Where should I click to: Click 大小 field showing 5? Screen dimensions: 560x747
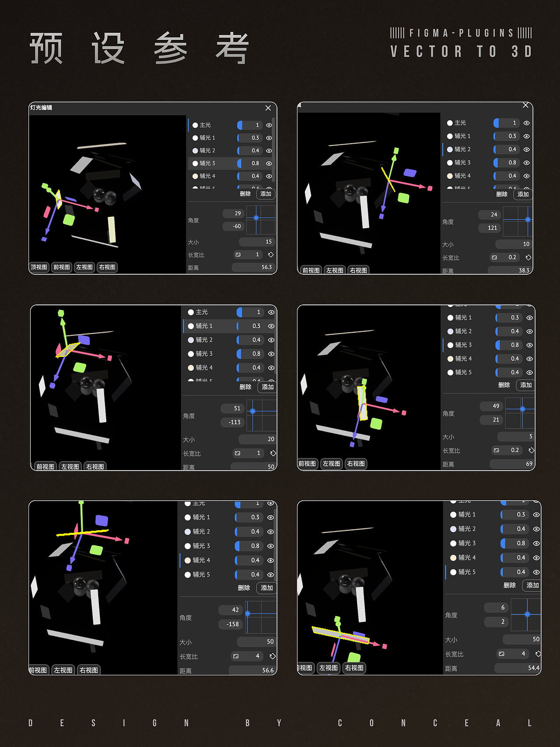pyautogui.click(x=516, y=436)
